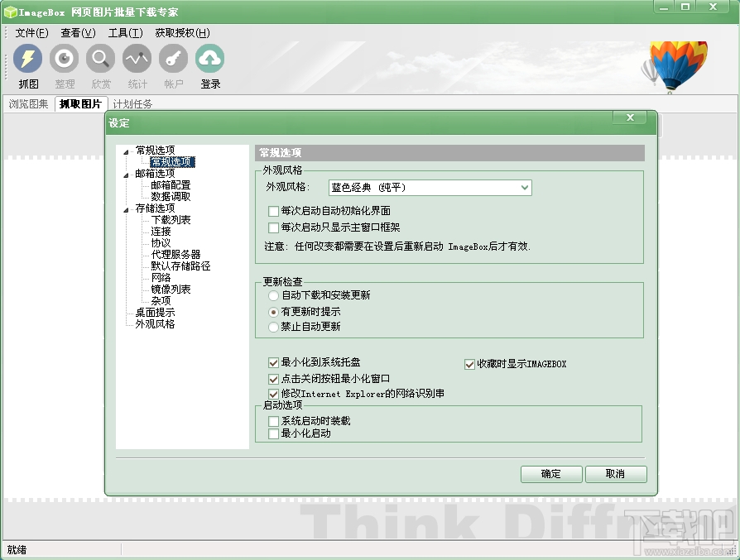Uncheck 最小化到系统托盘
The width and height of the screenshot is (740, 560).
(272, 363)
